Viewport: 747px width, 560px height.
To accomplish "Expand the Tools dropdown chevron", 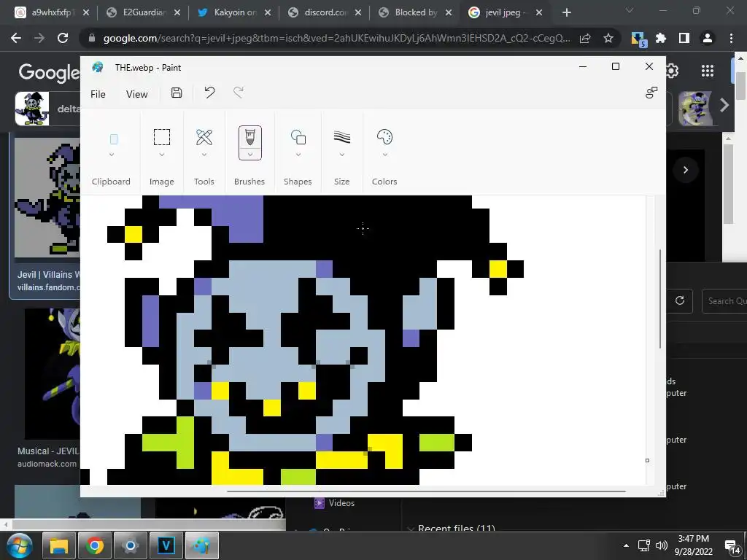I will [204, 155].
